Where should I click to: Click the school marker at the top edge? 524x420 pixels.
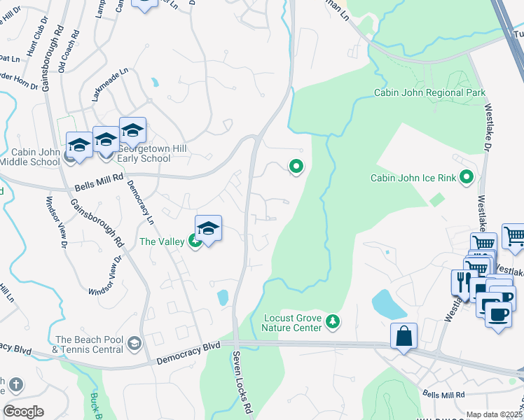coord(145,5)
